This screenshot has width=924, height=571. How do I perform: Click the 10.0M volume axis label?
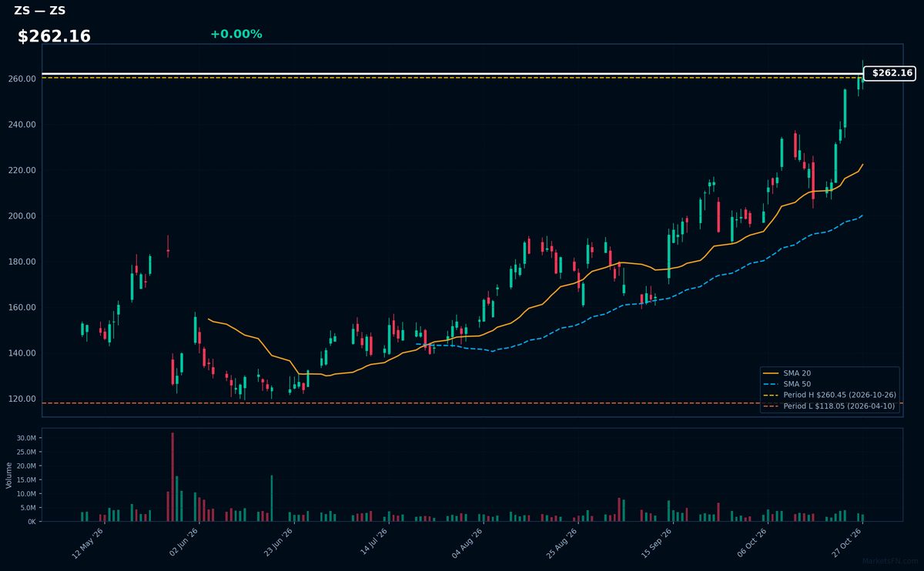[x=27, y=493]
